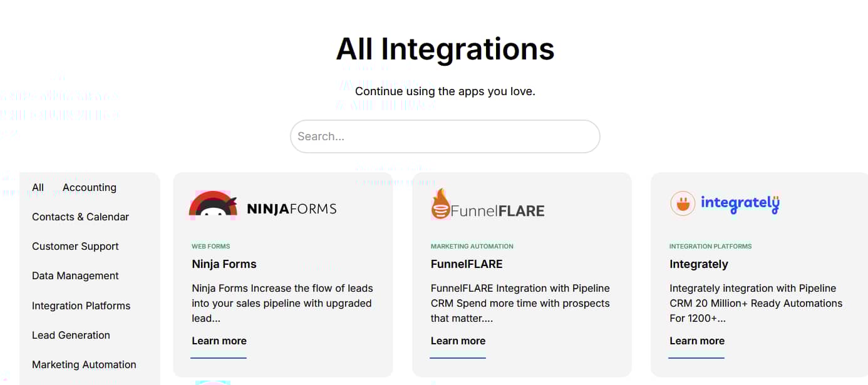Viewport: 868px width, 385px height.
Task: Select the Marketing Automation sidebar category
Action: pyautogui.click(x=84, y=364)
